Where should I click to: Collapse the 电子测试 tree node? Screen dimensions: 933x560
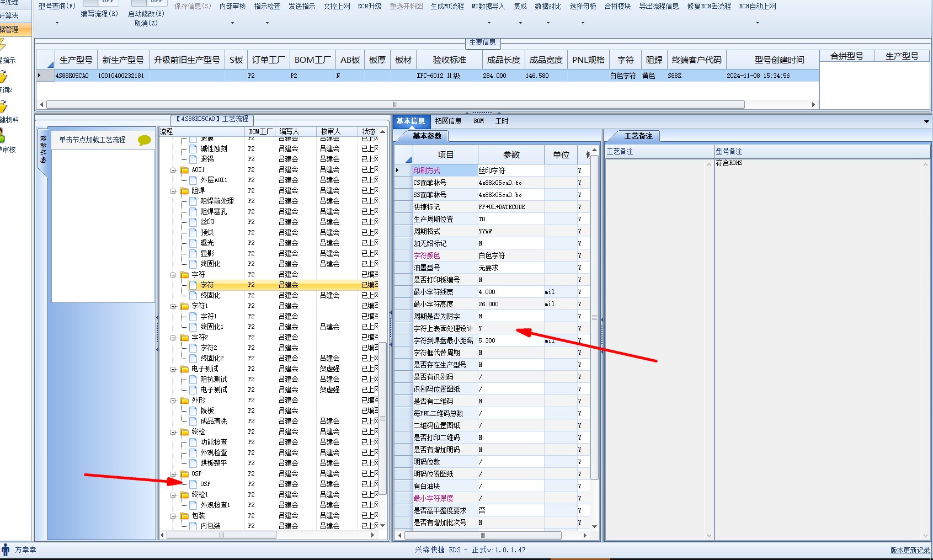(173, 369)
